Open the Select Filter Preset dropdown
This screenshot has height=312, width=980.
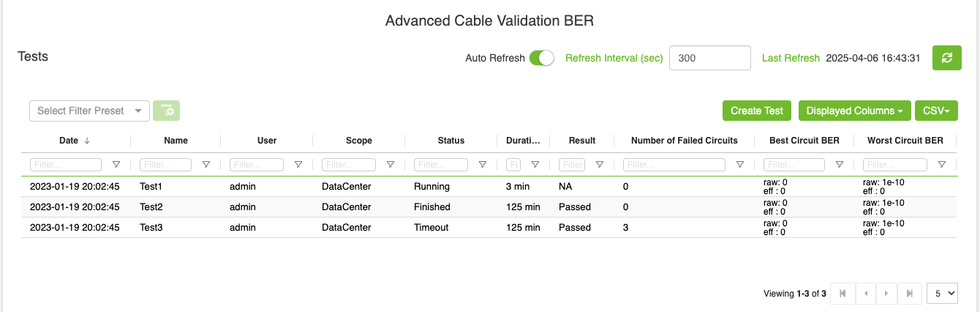(x=89, y=111)
